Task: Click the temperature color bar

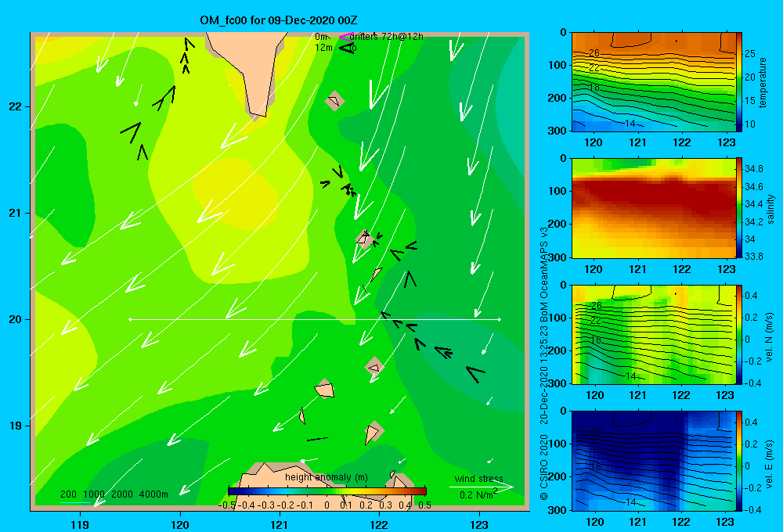Action: pos(739,81)
